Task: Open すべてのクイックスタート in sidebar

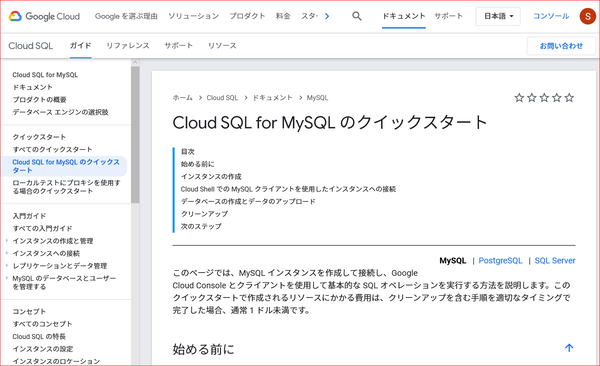Action: coord(52,149)
